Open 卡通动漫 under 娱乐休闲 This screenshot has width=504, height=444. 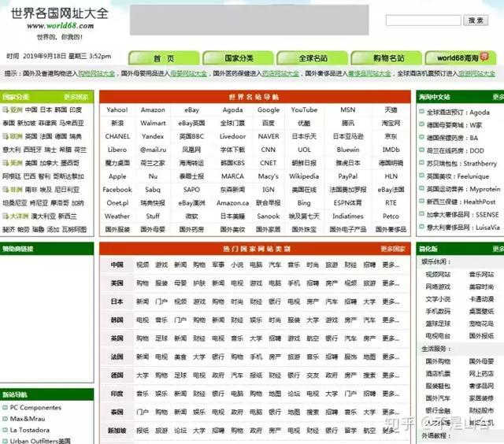[481, 299]
